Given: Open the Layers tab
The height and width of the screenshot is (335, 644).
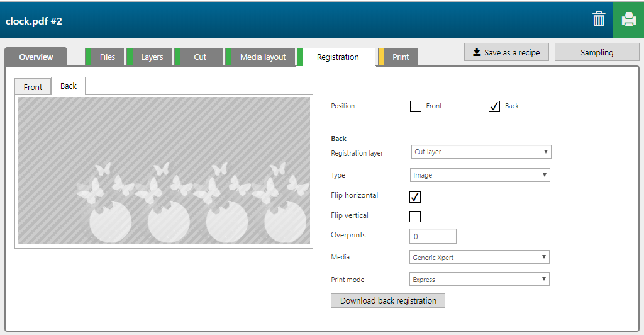Looking at the screenshot, I should click(x=150, y=57).
